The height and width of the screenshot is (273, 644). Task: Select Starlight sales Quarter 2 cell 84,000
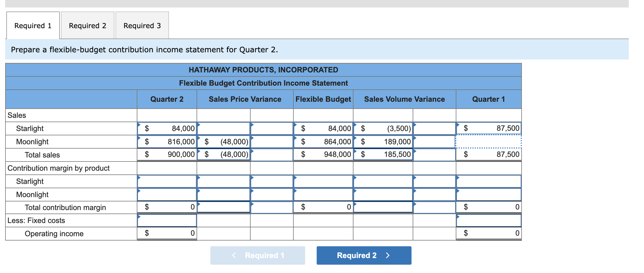pos(167,128)
